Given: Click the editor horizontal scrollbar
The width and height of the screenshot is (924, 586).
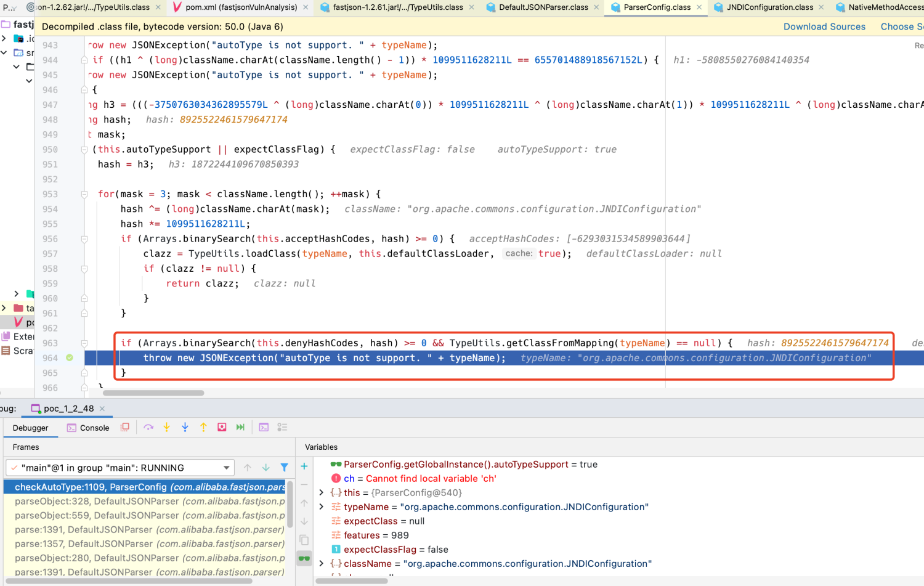Looking at the screenshot, I should (153, 393).
